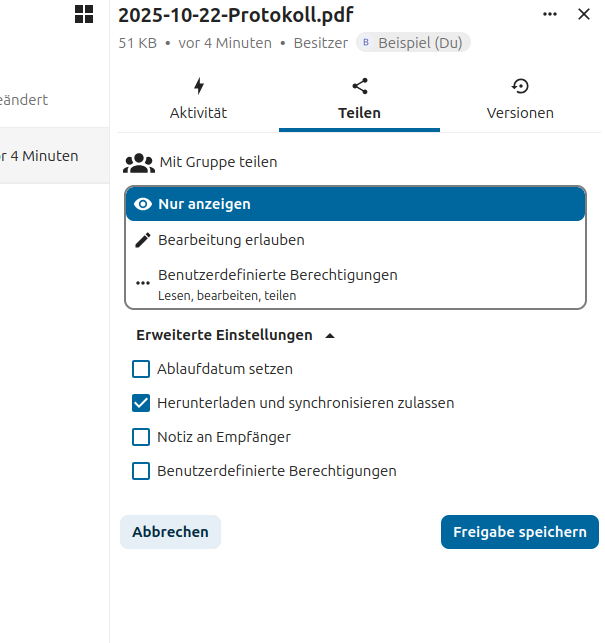The height and width of the screenshot is (643, 605).
Task: Click the custom permissions ellipsis icon
Action: coord(143,283)
